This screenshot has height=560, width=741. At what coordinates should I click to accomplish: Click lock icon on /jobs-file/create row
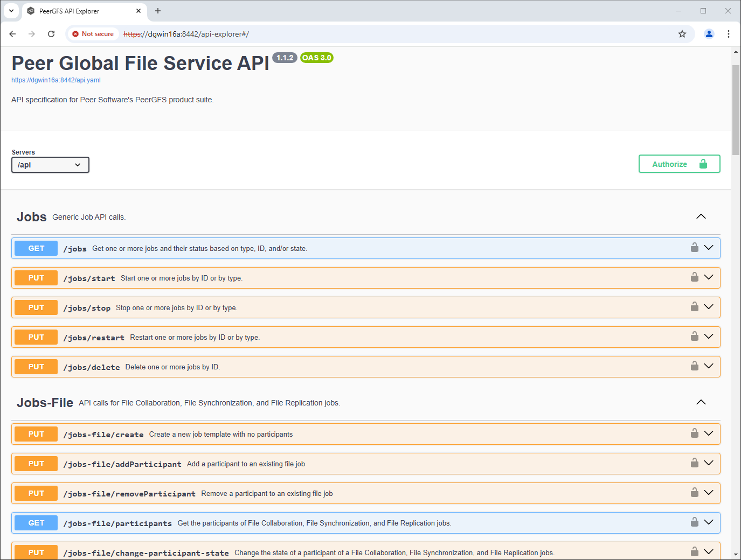pyautogui.click(x=694, y=433)
